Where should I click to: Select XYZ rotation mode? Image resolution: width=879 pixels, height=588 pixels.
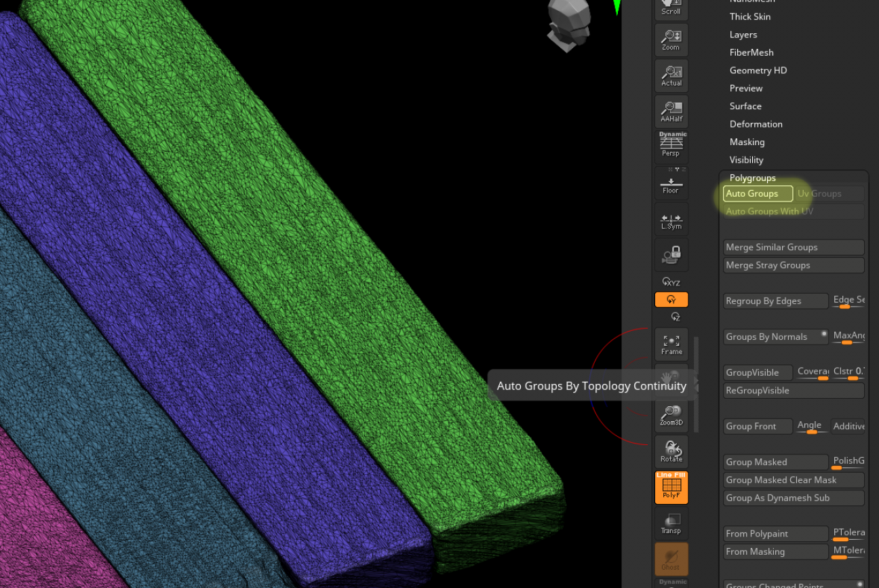(671, 282)
